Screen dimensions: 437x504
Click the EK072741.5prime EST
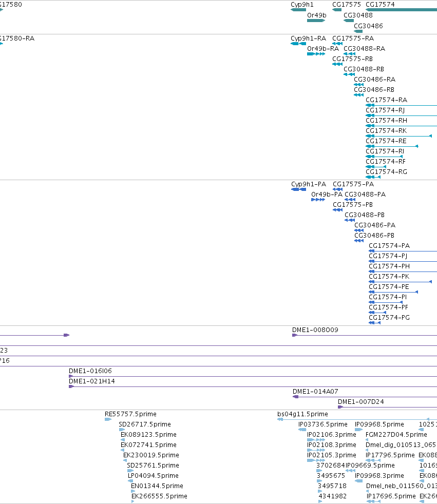123,450
